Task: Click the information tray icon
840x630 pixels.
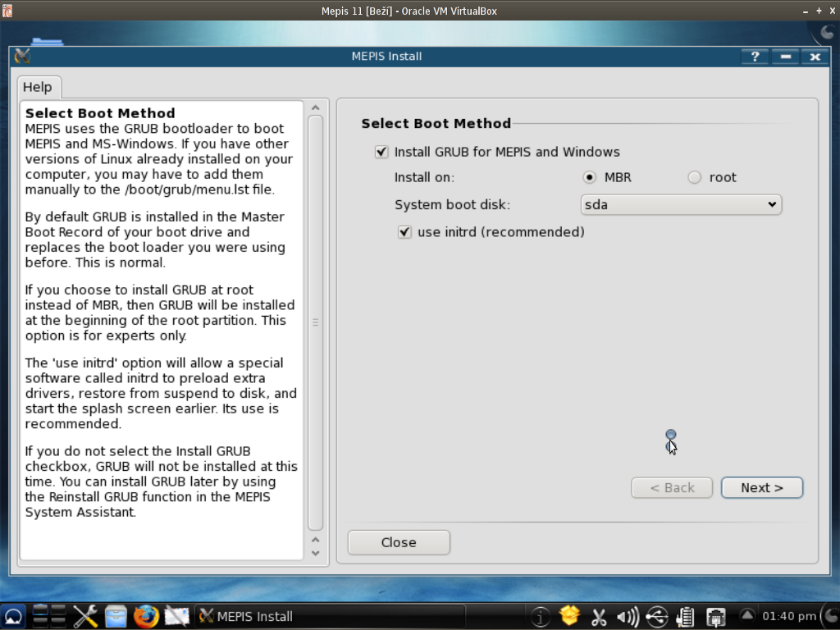Action: click(540, 617)
